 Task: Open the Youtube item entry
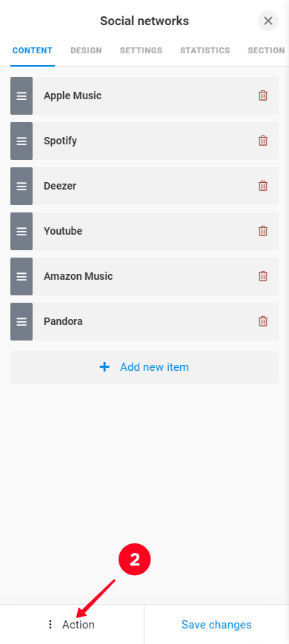tap(144, 231)
